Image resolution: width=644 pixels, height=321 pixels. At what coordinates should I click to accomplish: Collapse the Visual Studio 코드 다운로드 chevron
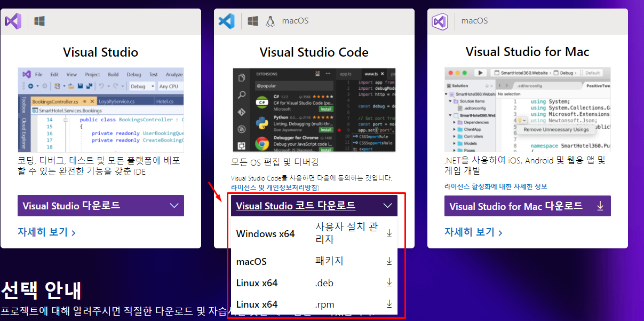[x=387, y=206]
